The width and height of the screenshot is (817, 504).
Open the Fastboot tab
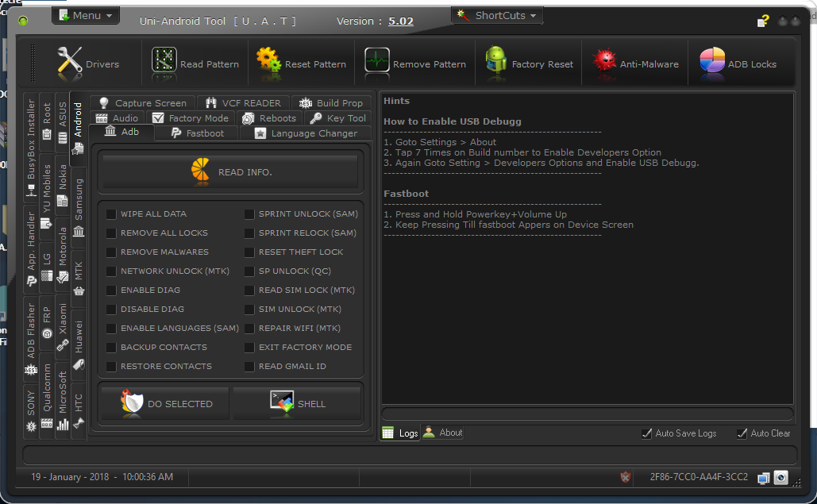(197, 133)
